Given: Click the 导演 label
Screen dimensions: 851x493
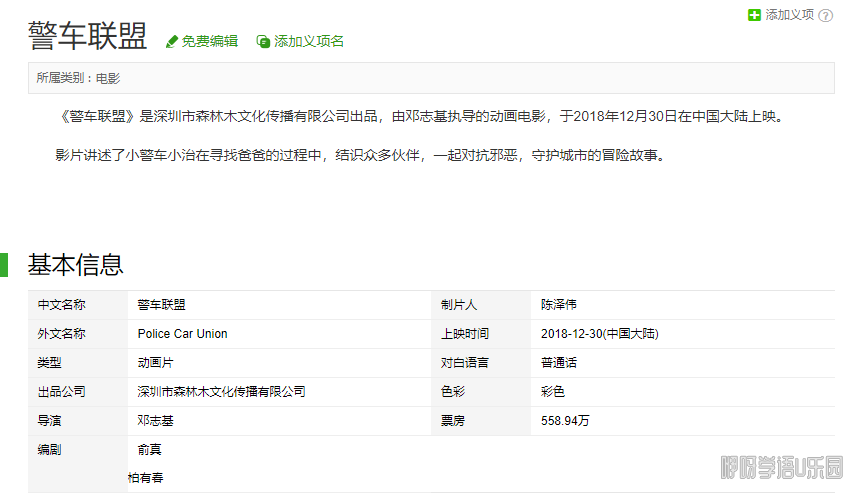Looking at the screenshot, I should 49,421.
